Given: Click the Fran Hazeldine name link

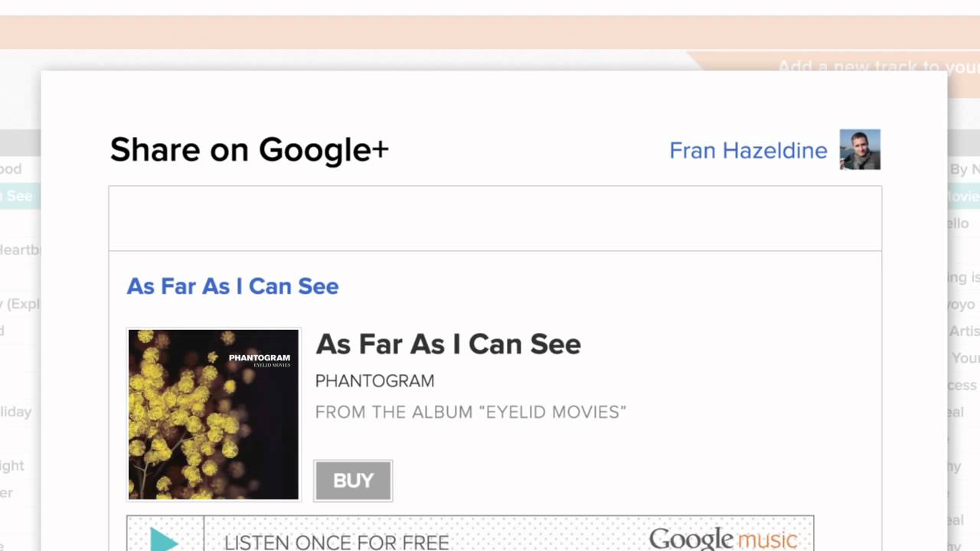Looking at the screenshot, I should (x=747, y=151).
